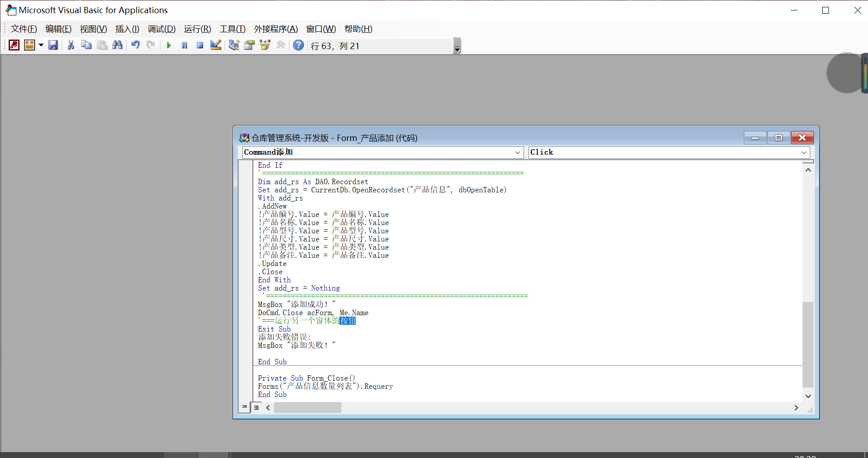Expand the Command添加 object dropdown

click(x=518, y=152)
